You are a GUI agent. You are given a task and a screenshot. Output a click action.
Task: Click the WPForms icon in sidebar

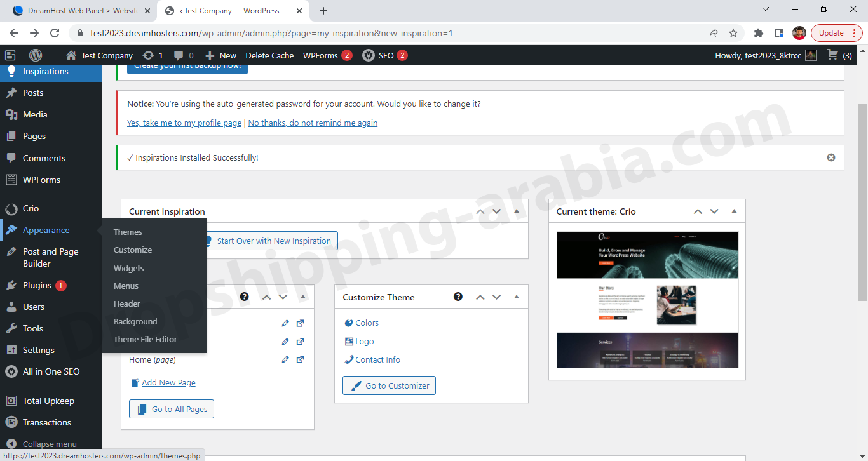click(x=11, y=180)
